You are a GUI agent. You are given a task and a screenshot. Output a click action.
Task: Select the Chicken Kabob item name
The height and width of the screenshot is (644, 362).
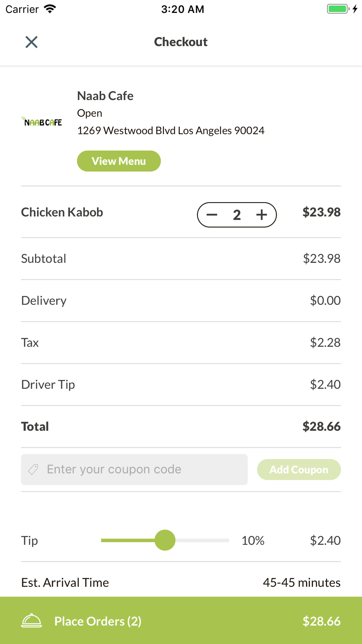[x=62, y=212]
